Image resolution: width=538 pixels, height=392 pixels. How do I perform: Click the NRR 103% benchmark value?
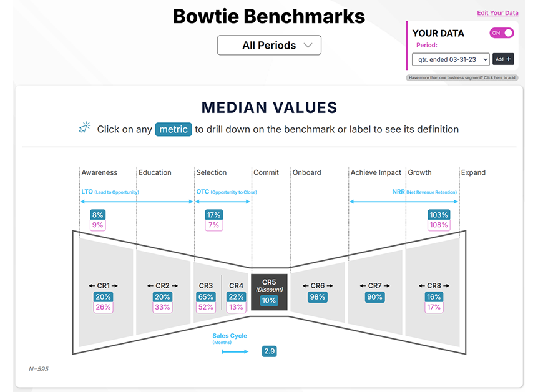[438, 215]
